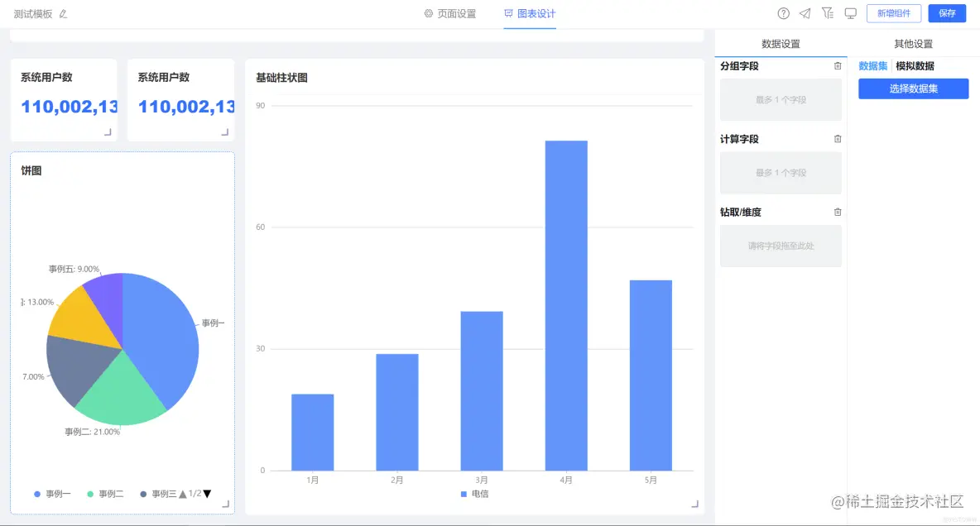
Task: Click the 钻取/维度 drop area
Action: (781, 246)
